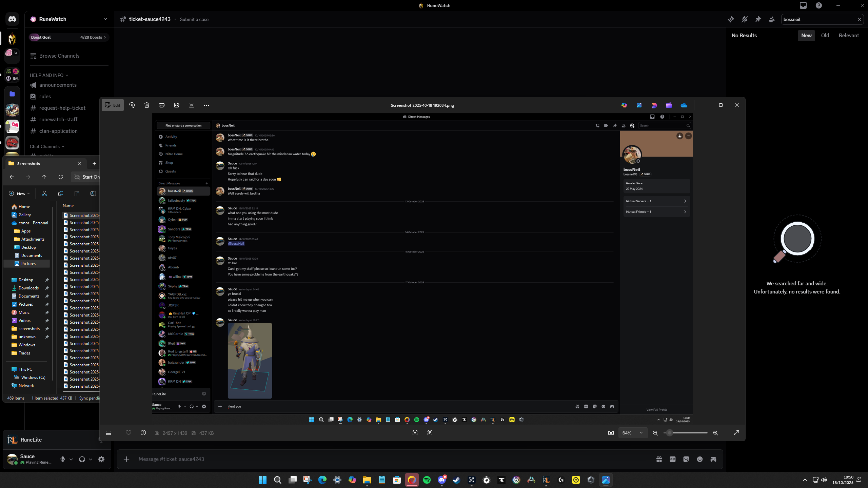868x488 pixels.
Task: Toggle favorite heart on the photo
Action: [x=129, y=433]
